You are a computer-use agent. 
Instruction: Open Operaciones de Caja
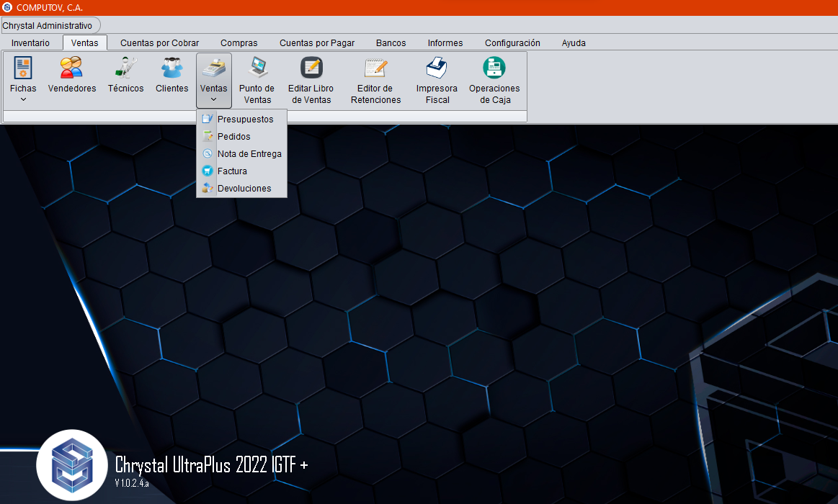tap(494, 80)
